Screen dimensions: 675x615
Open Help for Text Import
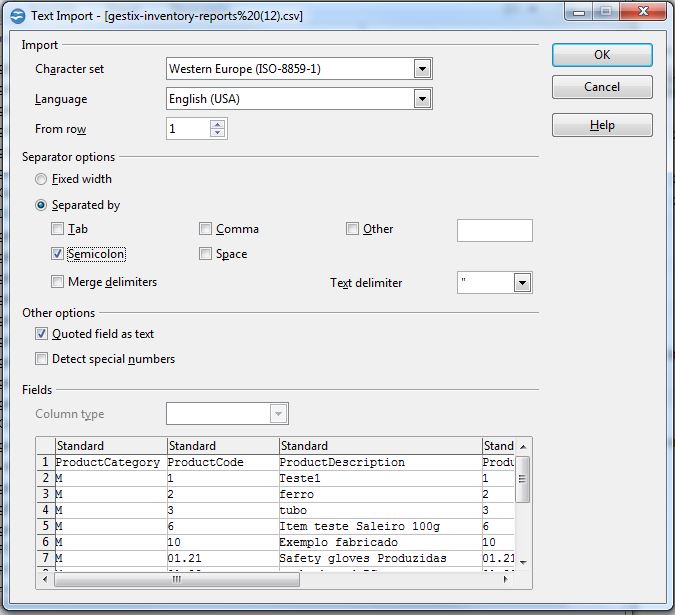602,125
